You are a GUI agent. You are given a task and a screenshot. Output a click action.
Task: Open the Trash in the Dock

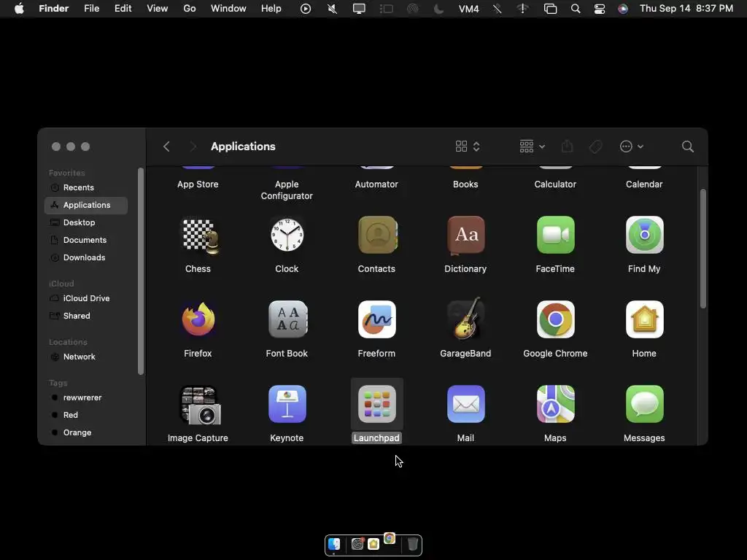tap(413, 544)
